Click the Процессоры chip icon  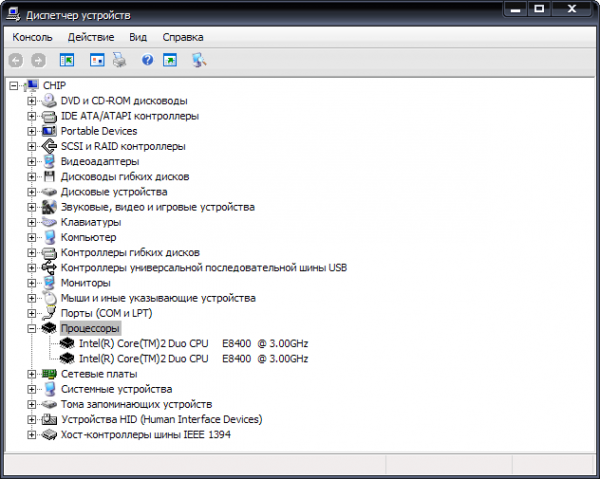[49, 328]
